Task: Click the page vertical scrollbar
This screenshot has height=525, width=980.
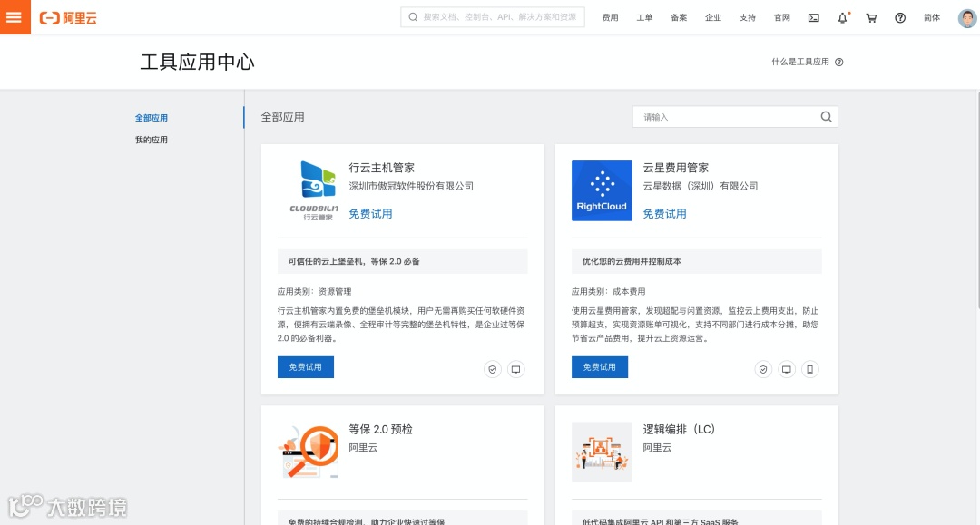Action: pos(977,199)
